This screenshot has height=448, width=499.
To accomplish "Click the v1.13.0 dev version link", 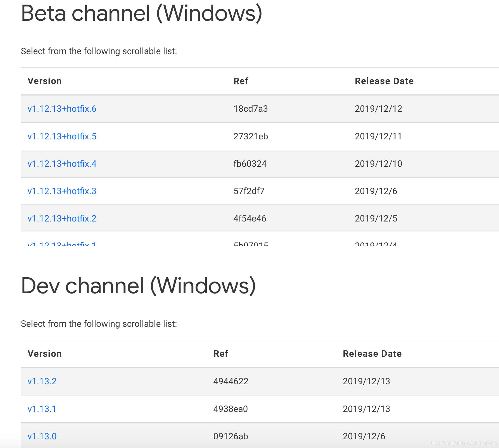I will [x=42, y=436].
